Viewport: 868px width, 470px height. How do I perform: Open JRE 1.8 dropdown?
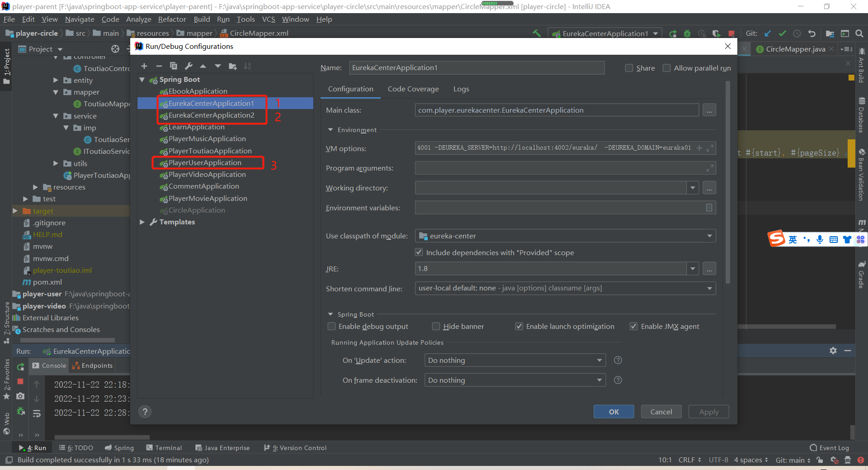[x=693, y=269]
